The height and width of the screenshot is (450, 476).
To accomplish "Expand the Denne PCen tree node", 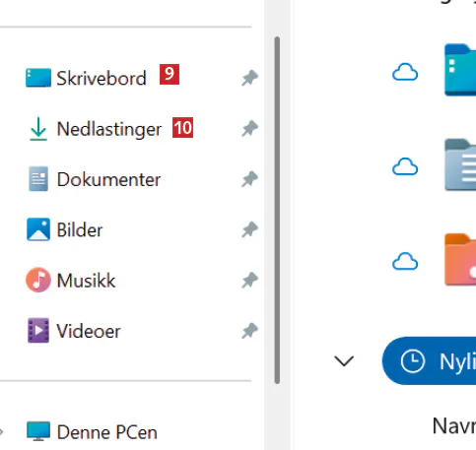I will (1, 431).
